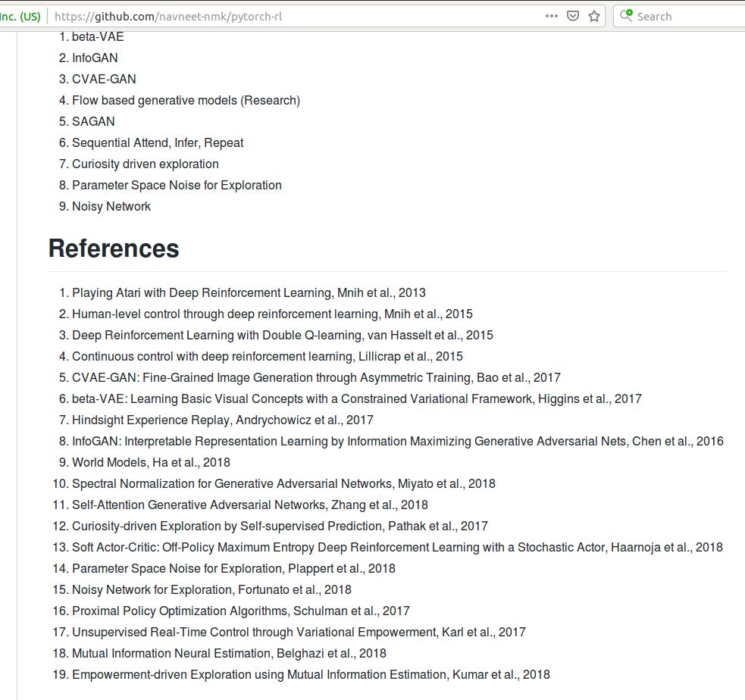The height and width of the screenshot is (700, 745).
Task: Focus the Search input field
Action: pyautogui.click(x=683, y=16)
